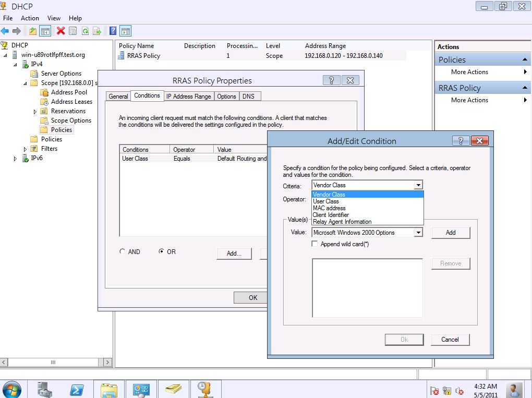Image resolution: width=532 pixels, height=398 pixels.
Task: Click Add... in RRAS Policy Properties
Action: click(x=234, y=254)
